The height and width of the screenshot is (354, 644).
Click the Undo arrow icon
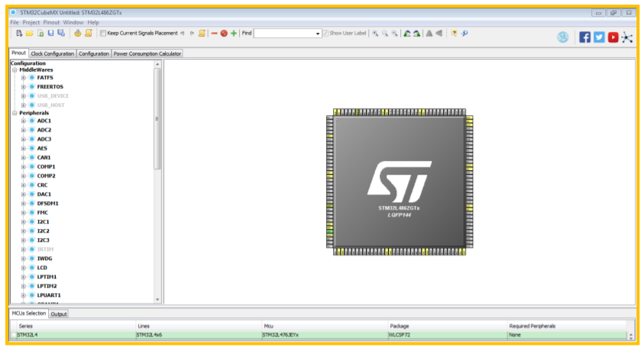(x=183, y=34)
